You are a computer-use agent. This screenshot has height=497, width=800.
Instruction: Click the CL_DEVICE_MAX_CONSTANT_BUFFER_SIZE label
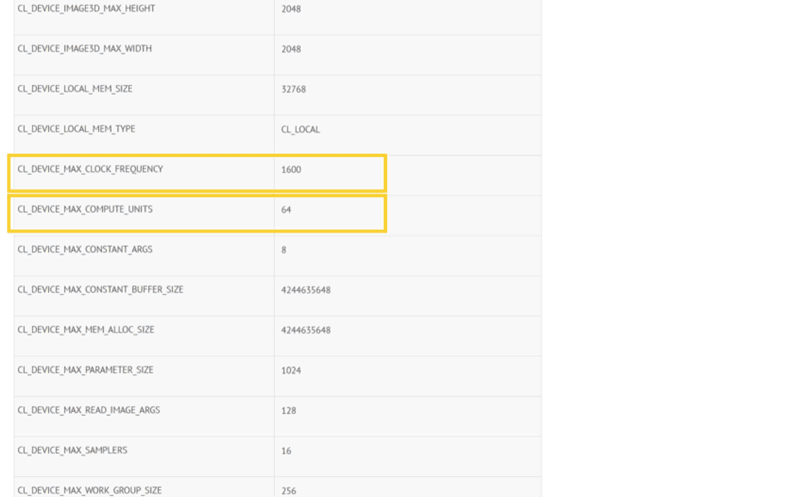tap(100, 289)
